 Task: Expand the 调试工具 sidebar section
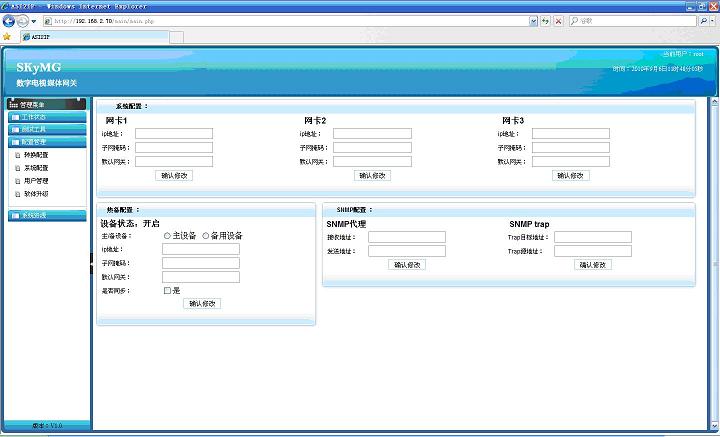pyautogui.click(x=34, y=129)
